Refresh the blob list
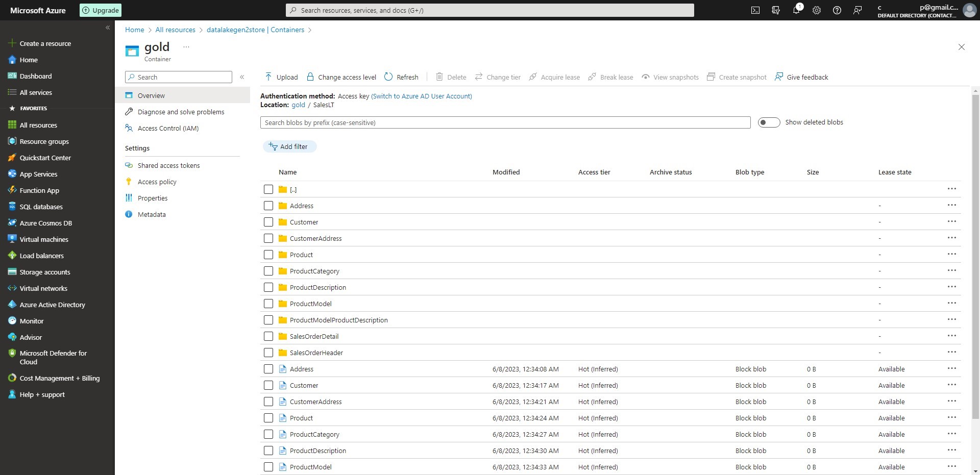This screenshot has height=475, width=980. (x=401, y=77)
